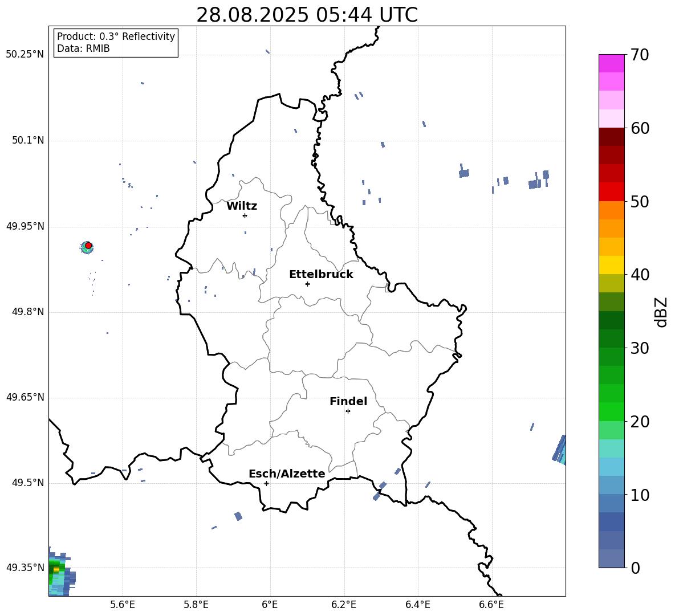This screenshot has width=675, height=616.
Task: Click the Findel station cross marker
Action: coord(348,411)
